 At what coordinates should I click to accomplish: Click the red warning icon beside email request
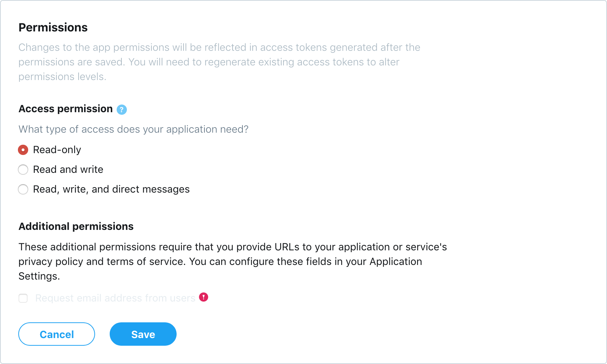(204, 297)
